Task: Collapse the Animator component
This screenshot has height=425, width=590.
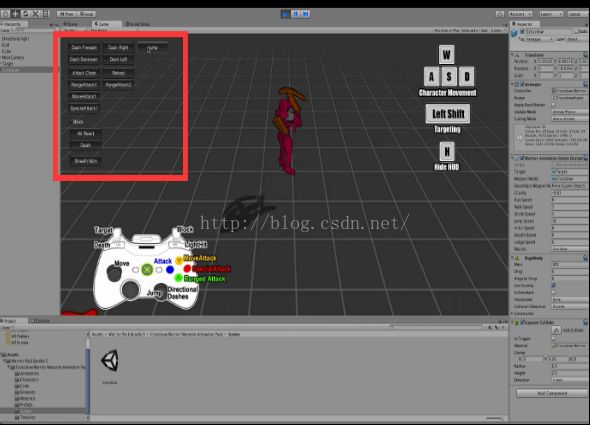Action: pyautogui.click(x=512, y=84)
